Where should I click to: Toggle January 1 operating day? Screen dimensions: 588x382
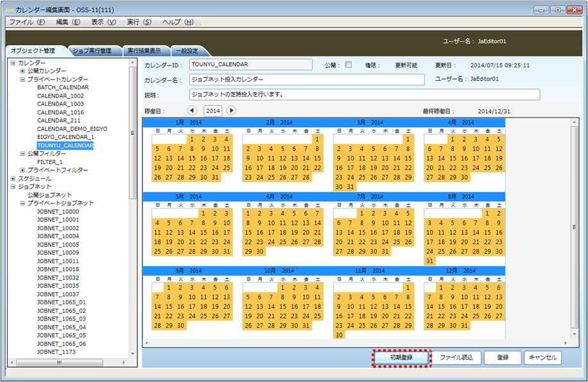tap(191, 139)
